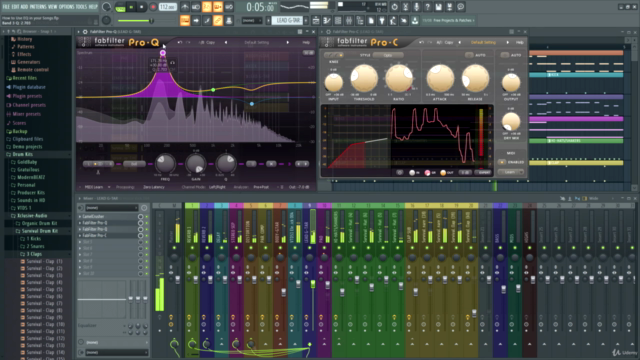Viewport: 640px width, 360px height.
Task: Click the Pro-C RATIO knob
Action: 399,78
